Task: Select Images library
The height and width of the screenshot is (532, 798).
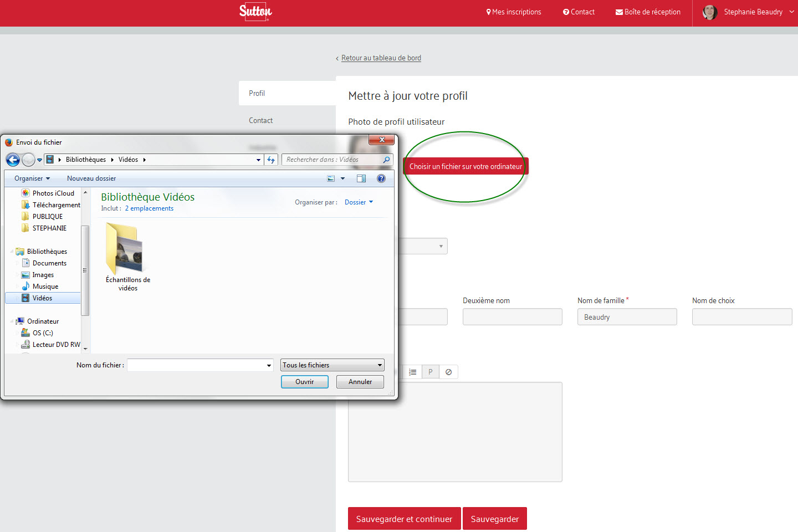Action: (x=38, y=275)
